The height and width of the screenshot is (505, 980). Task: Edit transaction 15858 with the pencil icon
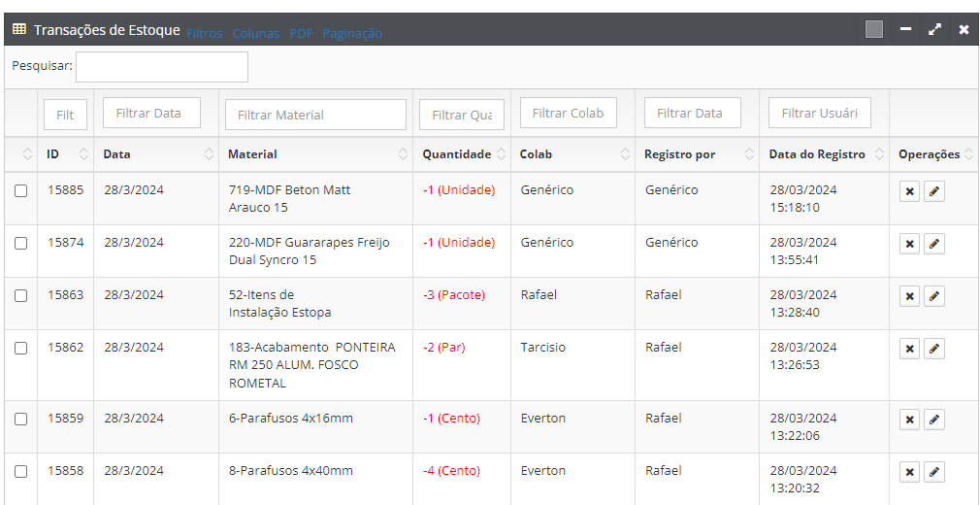pyautogui.click(x=934, y=472)
